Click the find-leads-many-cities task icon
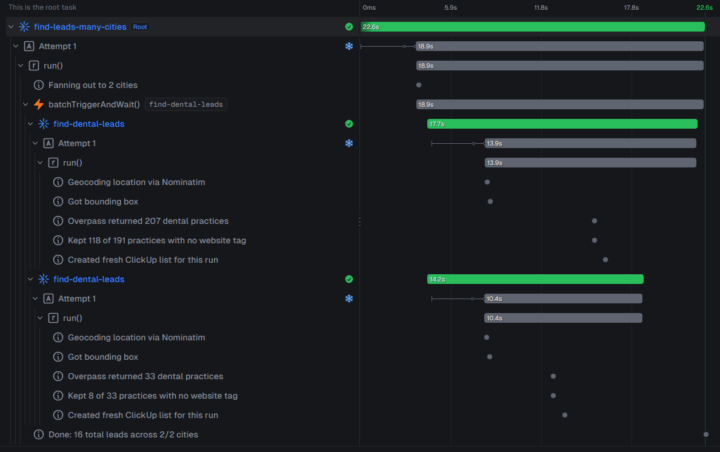The image size is (720, 452). [x=24, y=27]
